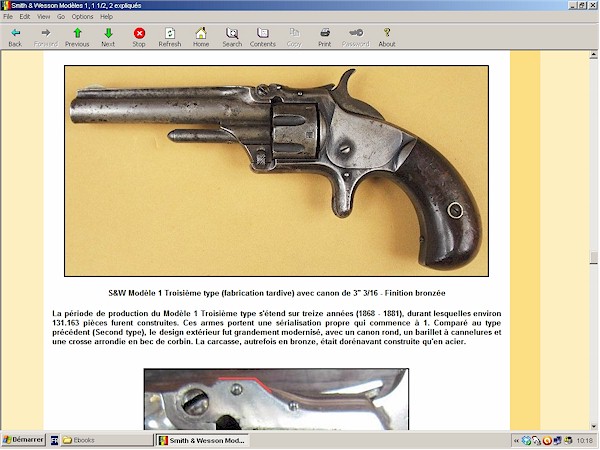Go back using the Back arrow
600x450 pixels.
point(15,38)
